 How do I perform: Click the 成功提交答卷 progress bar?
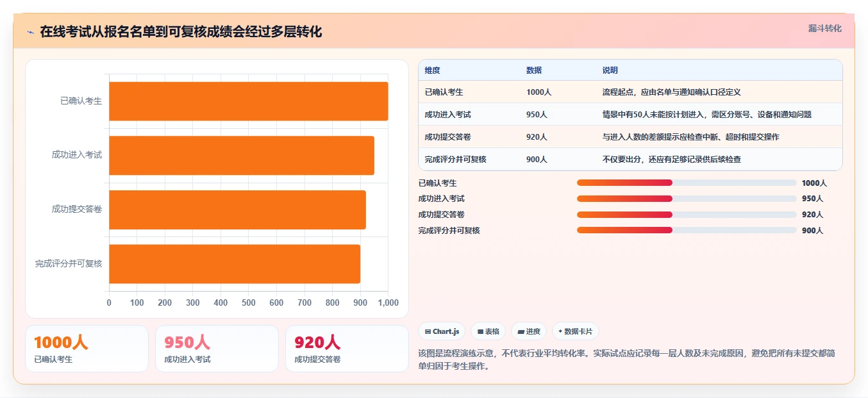pos(687,214)
